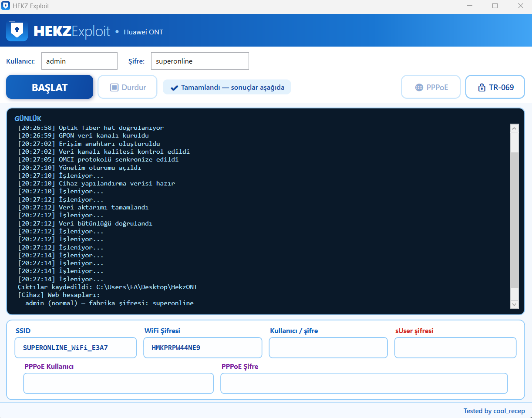Click the empty Kullanıcı / şifre result field
The width and height of the screenshot is (532, 418).
(328, 348)
